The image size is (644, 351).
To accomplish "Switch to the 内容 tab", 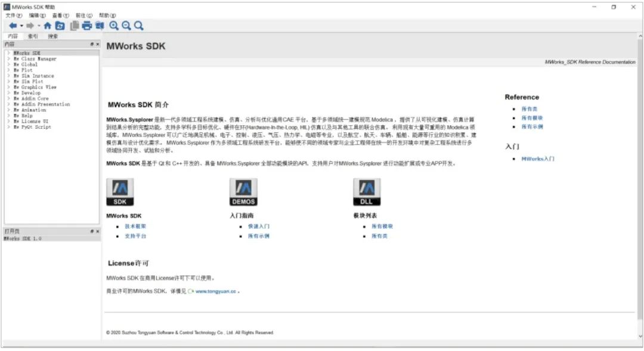I will (13, 36).
